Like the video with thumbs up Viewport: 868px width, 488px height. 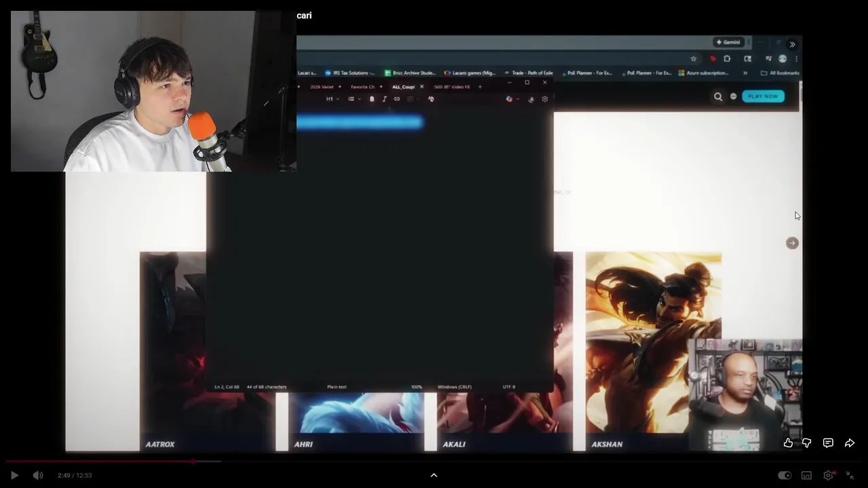(x=788, y=443)
